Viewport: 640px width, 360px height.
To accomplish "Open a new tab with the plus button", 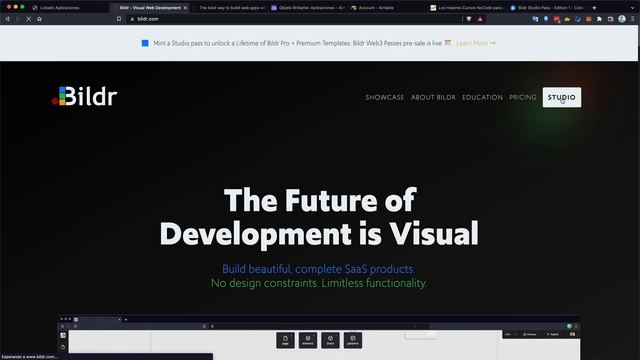I will click(x=594, y=8).
